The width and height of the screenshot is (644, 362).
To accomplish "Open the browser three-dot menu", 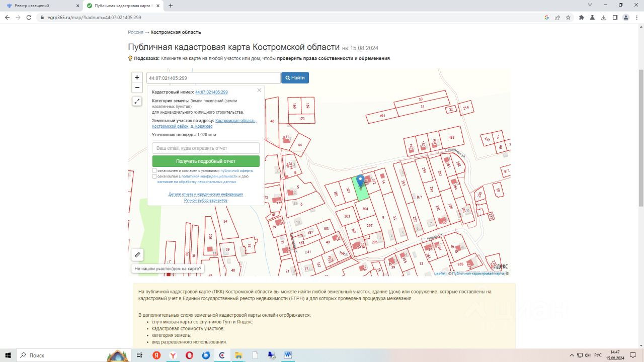I will (637, 17).
